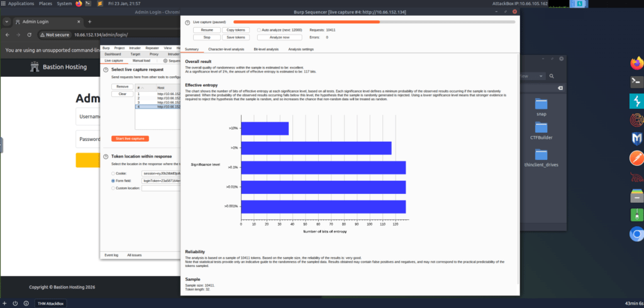Viewport: 644px width, 308px height.
Task: Open the Analysis settings tab
Action: click(x=301, y=49)
